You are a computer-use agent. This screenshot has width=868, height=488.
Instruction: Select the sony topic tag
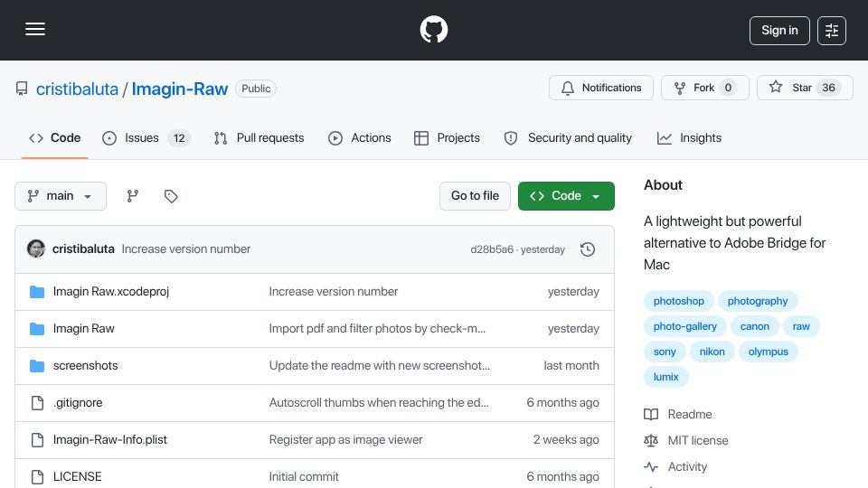point(665,352)
